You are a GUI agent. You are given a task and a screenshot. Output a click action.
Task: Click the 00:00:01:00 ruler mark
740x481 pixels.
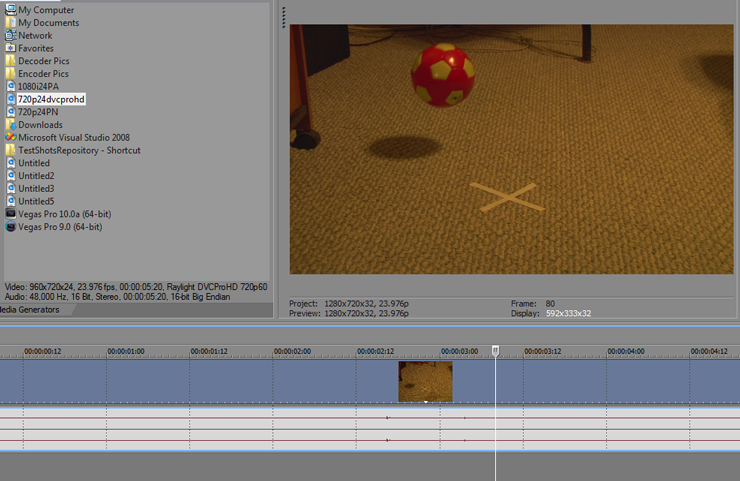coord(126,351)
